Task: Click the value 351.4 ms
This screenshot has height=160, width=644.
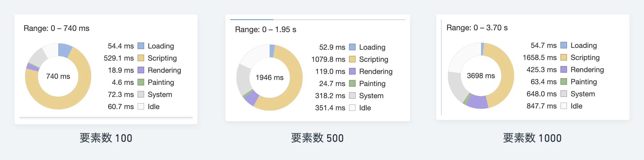Action: tap(330, 108)
